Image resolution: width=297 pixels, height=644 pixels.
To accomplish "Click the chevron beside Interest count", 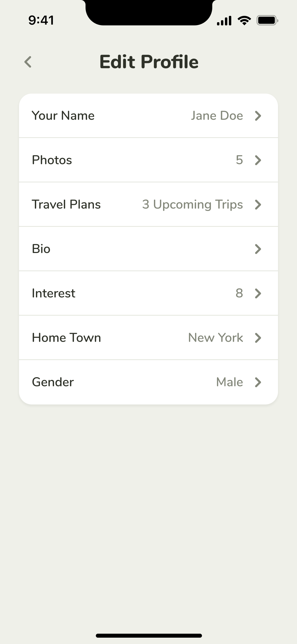I will (x=258, y=293).
